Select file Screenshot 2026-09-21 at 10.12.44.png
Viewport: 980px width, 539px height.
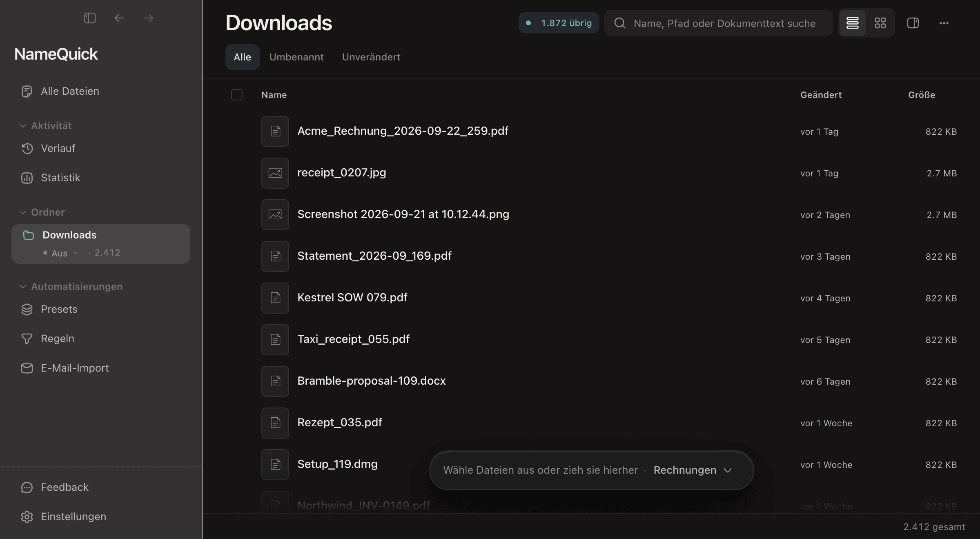pyautogui.click(x=403, y=214)
